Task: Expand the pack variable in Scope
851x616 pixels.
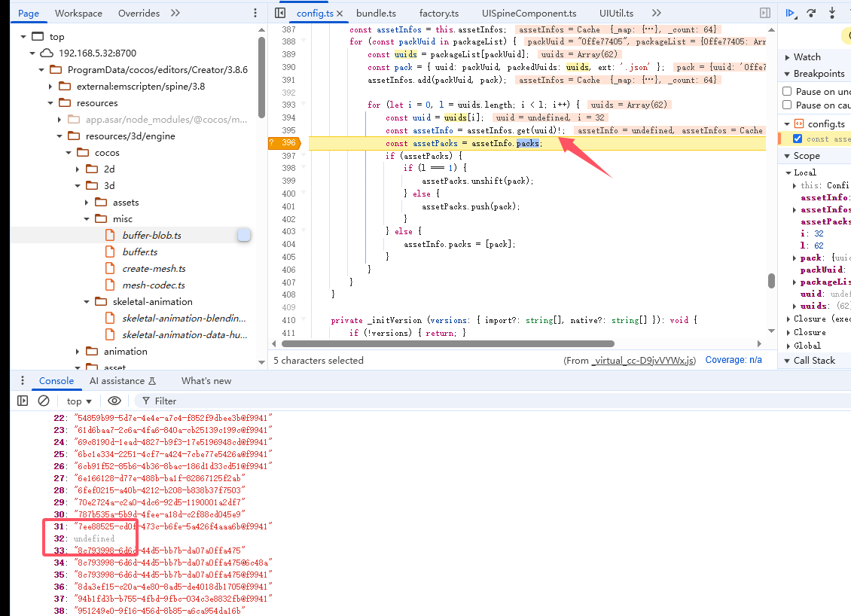Action: [795, 258]
